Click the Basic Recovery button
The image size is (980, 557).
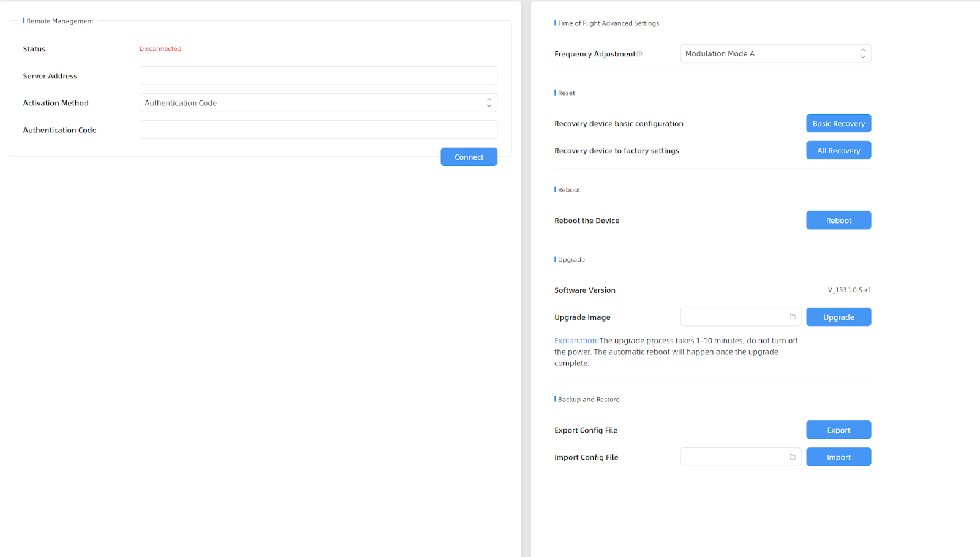click(838, 124)
